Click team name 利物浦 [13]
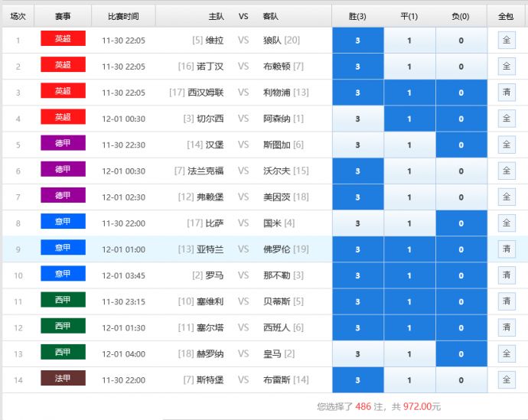Viewport: 528px width, 420px height. click(x=286, y=93)
